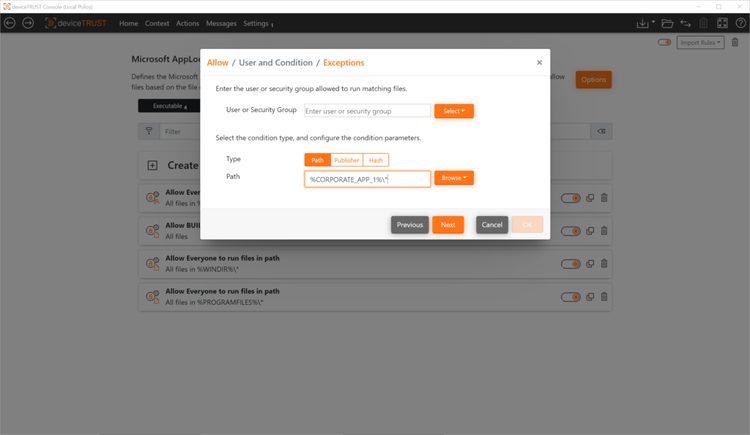Open the Settings menu

coord(258,23)
